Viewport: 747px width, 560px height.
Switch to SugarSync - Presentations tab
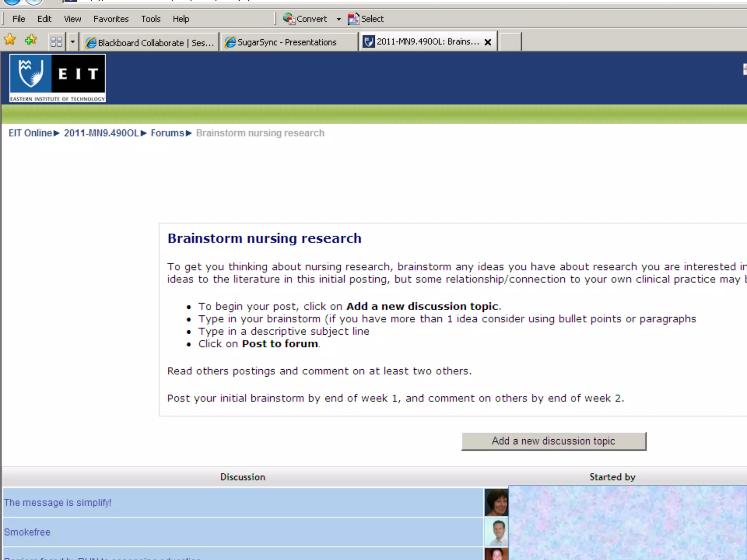click(286, 42)
